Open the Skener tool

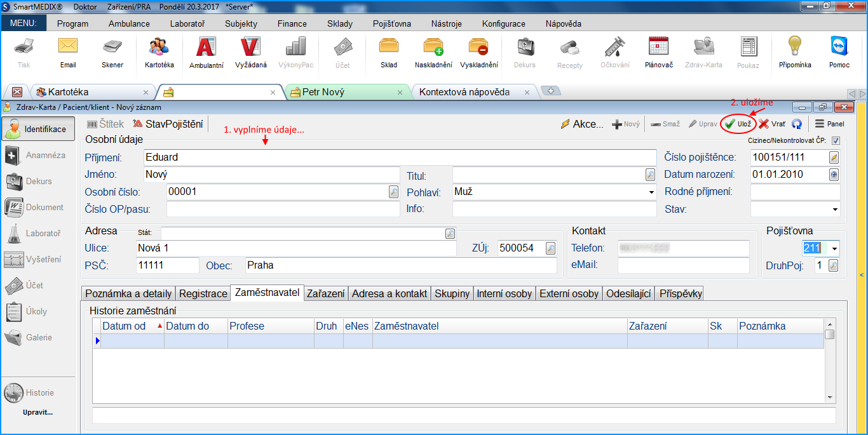point(112,53)
